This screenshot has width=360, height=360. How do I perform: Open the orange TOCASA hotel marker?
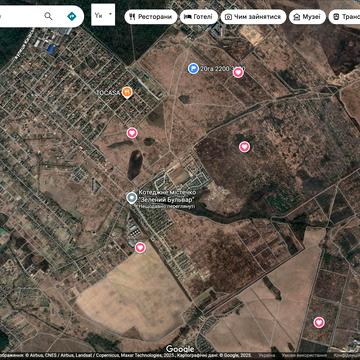(x=127, y=92)
